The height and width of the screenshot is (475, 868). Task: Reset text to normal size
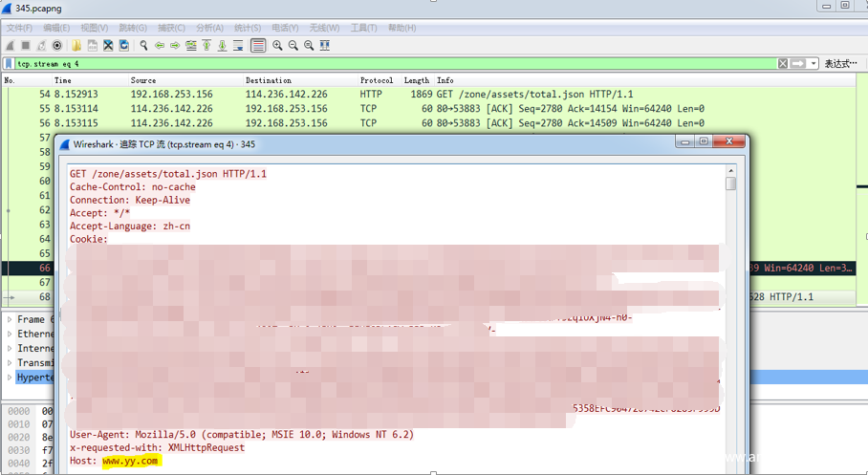pos(309,45)
